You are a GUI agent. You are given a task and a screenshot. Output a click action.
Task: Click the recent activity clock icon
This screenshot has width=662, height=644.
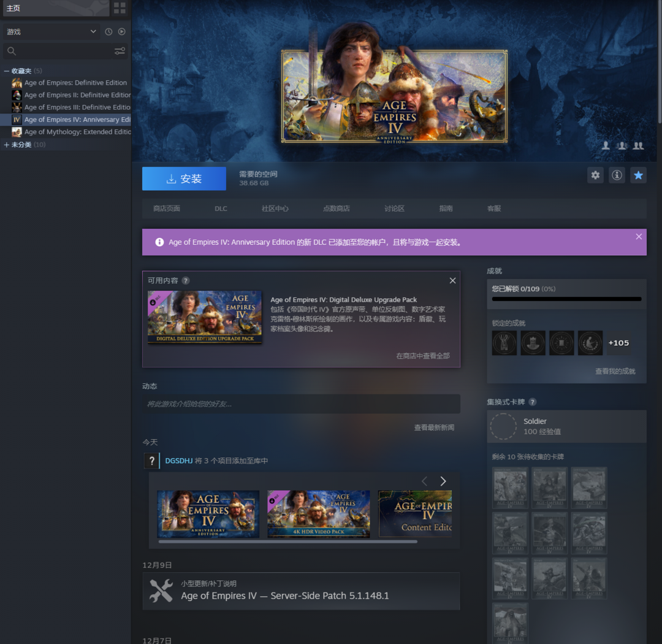coord(108,32)
